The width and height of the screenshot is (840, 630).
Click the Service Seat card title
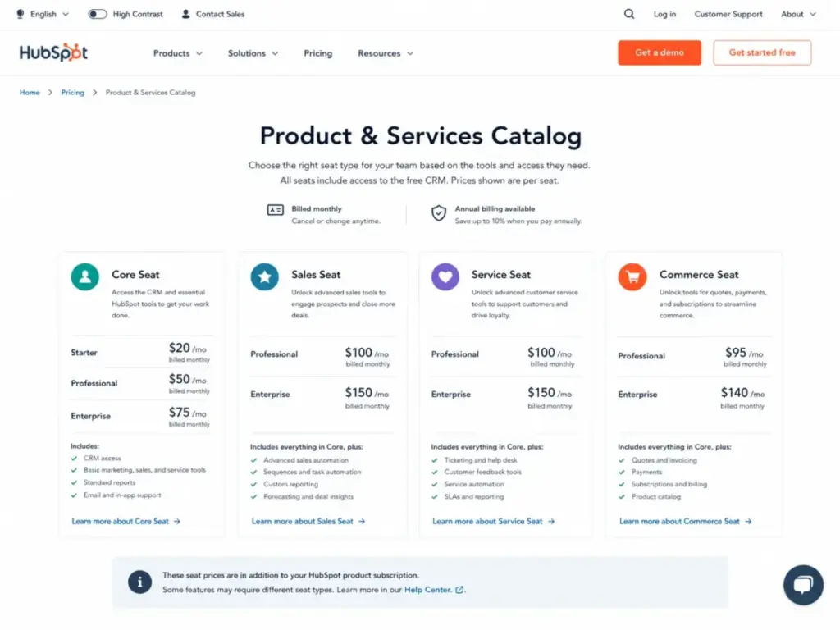[501, 274]
